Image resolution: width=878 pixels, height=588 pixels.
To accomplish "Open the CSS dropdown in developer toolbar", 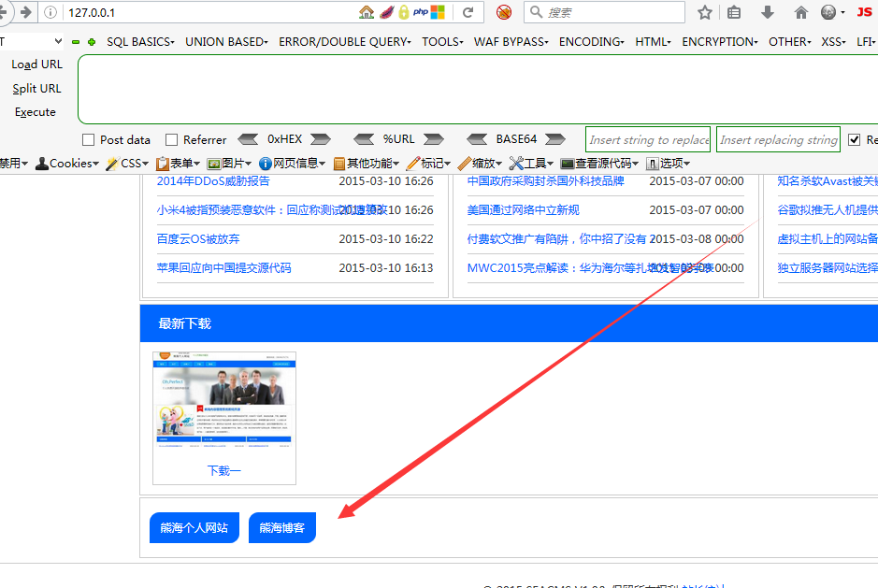I will coord(129,163).
